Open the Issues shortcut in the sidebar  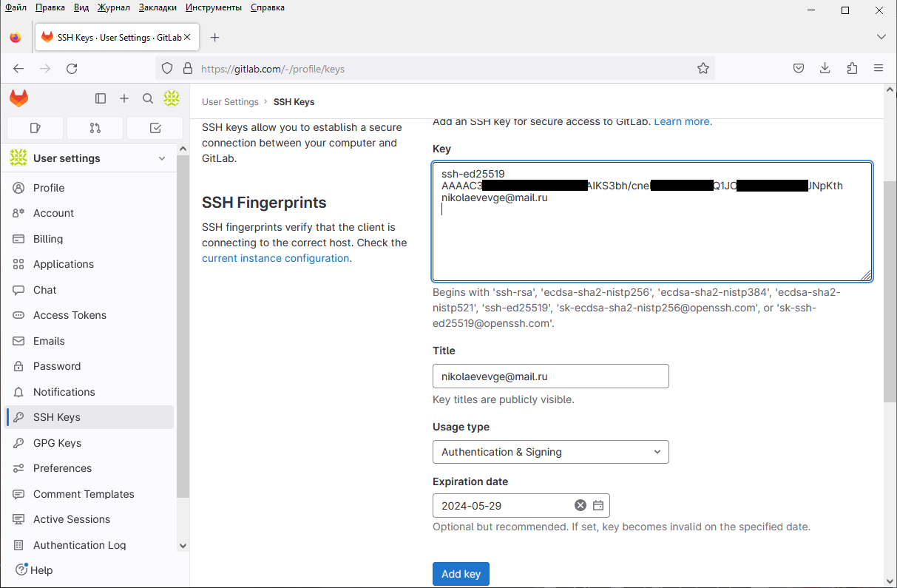pyautogui.click(x=35, y=128)
